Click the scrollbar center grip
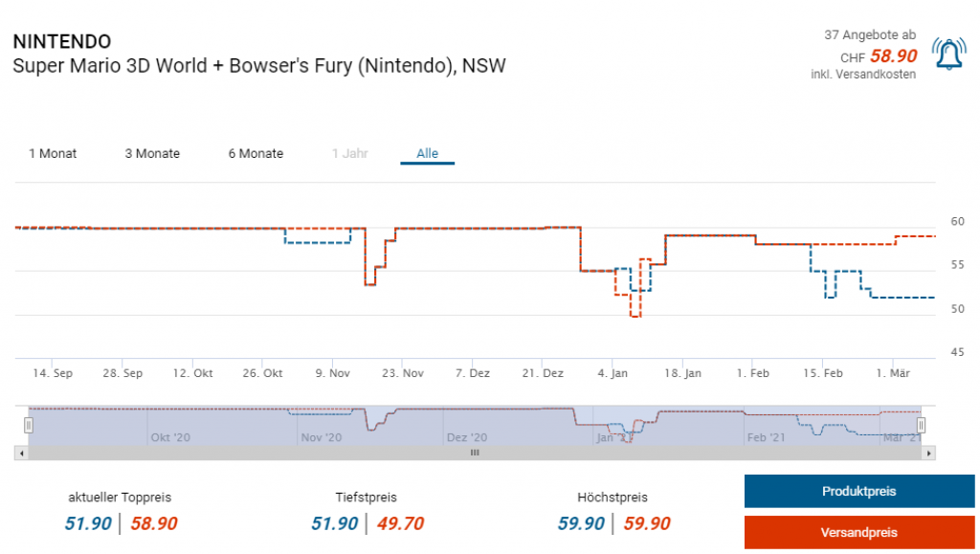 click(x=474, y=453)
